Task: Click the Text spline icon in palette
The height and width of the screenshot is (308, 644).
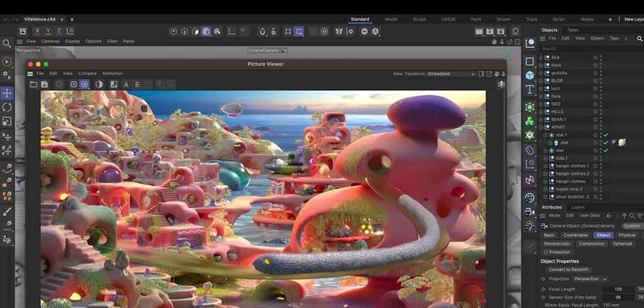Action: pos(530,89)
